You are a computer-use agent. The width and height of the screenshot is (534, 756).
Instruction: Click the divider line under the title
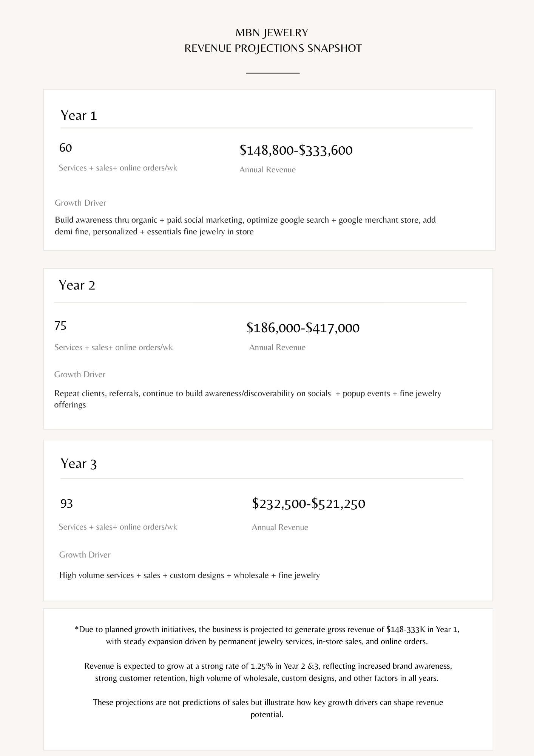273,73
